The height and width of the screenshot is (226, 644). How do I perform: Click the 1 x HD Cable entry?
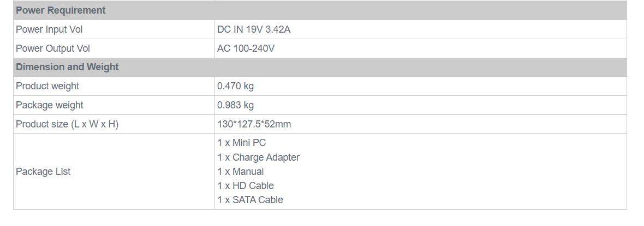coord(246,186)
